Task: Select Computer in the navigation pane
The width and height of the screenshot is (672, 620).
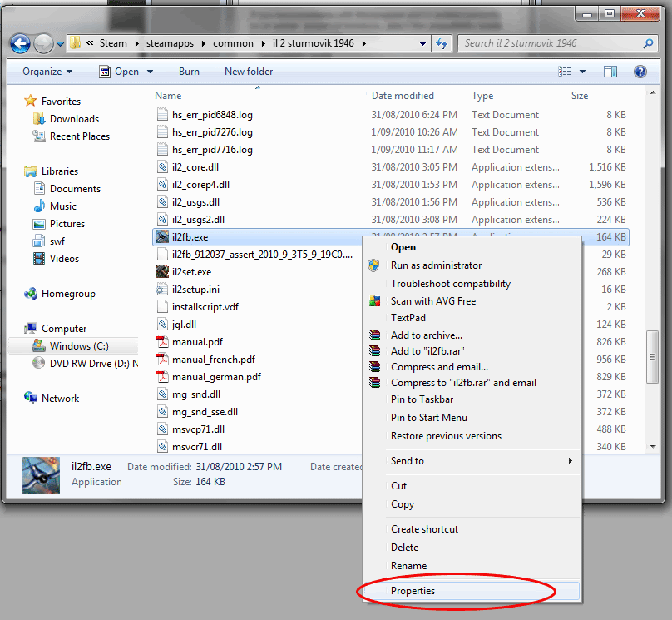Action: 64,329
